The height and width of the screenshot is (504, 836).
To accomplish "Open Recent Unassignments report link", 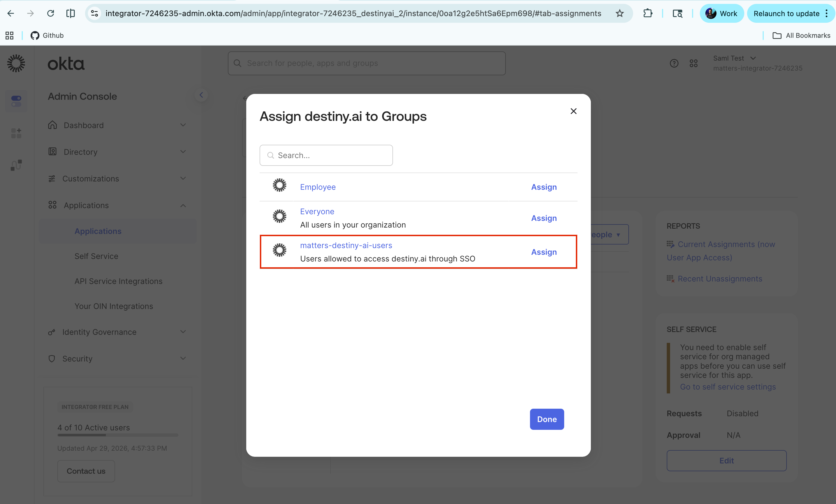I will point(720,279).
